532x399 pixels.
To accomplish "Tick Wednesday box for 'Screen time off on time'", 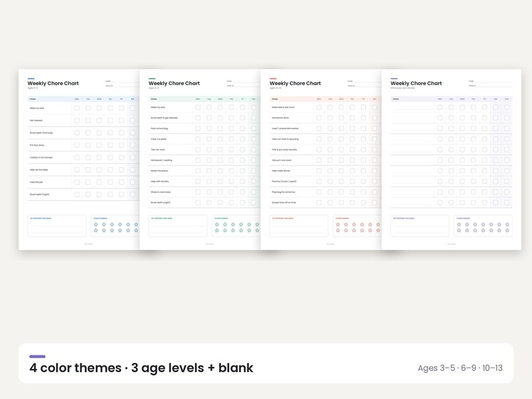I will click(341, 202).
